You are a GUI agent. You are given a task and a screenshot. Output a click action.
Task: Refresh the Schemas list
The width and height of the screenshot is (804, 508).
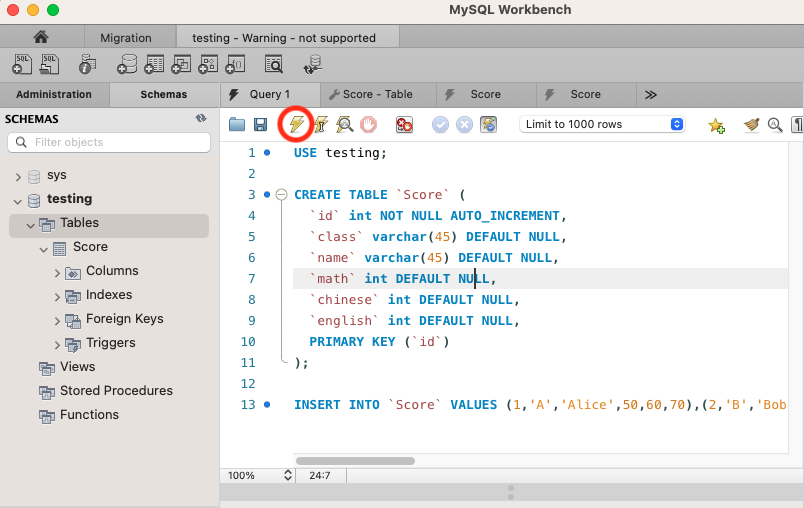click(201, 118)
